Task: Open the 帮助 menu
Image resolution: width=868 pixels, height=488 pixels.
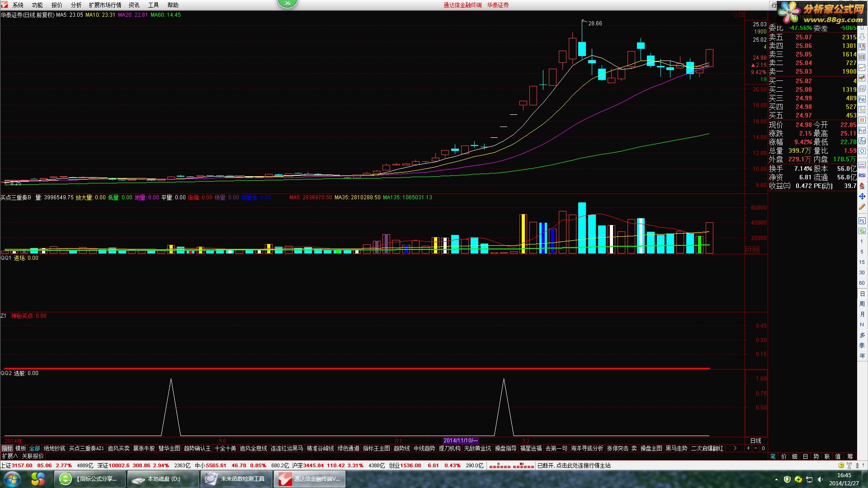Action: 173,5
